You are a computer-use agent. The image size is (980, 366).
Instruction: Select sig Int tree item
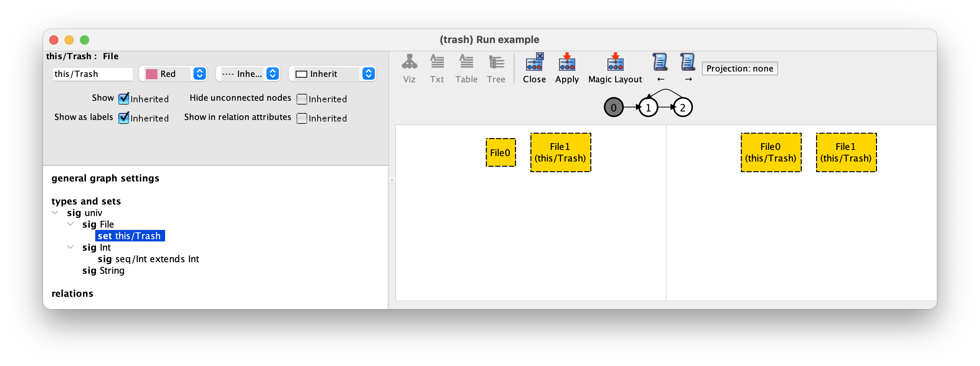(x=96, y=247)
